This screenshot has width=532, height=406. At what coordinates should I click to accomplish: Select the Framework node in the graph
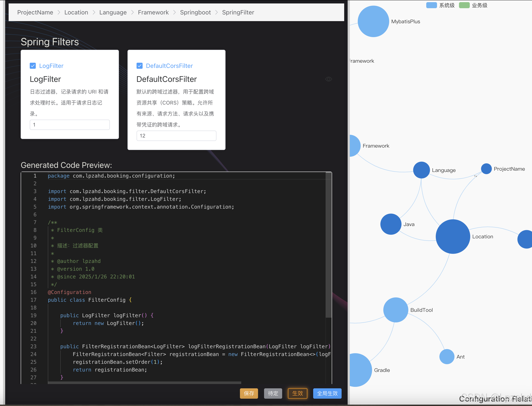click(x=354, y=146)
